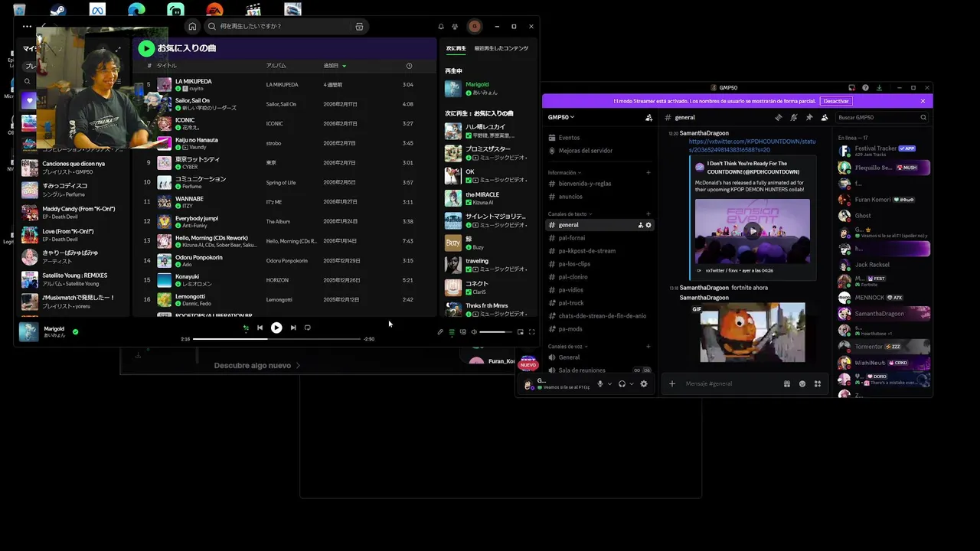Open the Spotify lyrics microphone icon

tap(440, 332)
